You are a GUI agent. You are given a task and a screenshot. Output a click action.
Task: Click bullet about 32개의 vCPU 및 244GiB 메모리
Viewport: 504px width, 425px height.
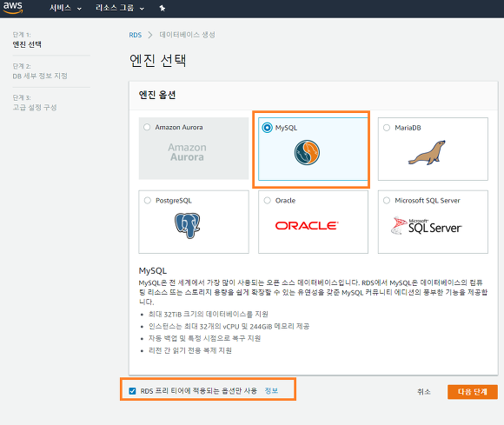[x=229, y=326]
